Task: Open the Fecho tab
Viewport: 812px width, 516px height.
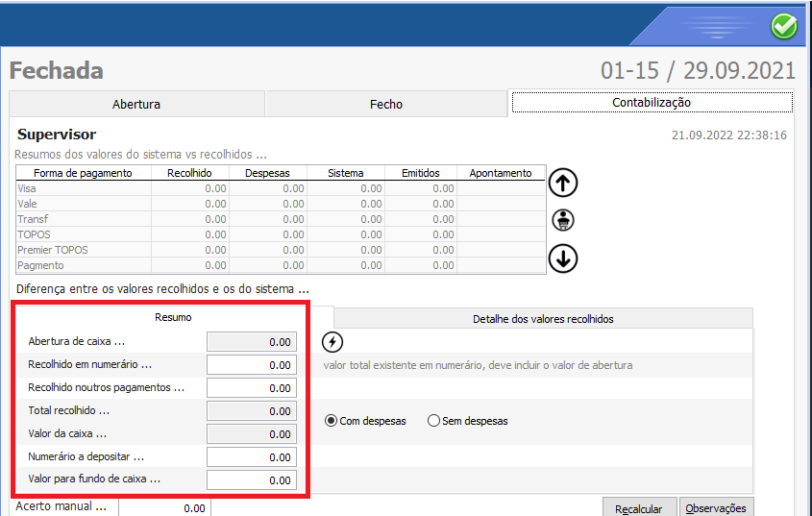Action: pos(385,104)
